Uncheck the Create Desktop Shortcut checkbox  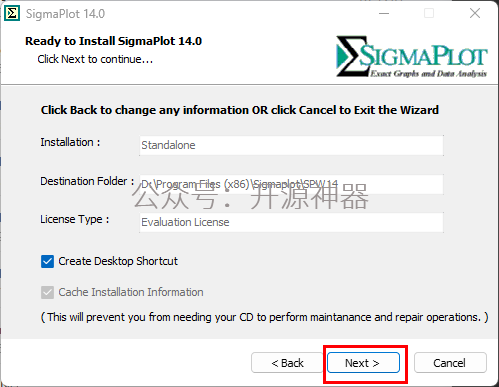point(47,261)
